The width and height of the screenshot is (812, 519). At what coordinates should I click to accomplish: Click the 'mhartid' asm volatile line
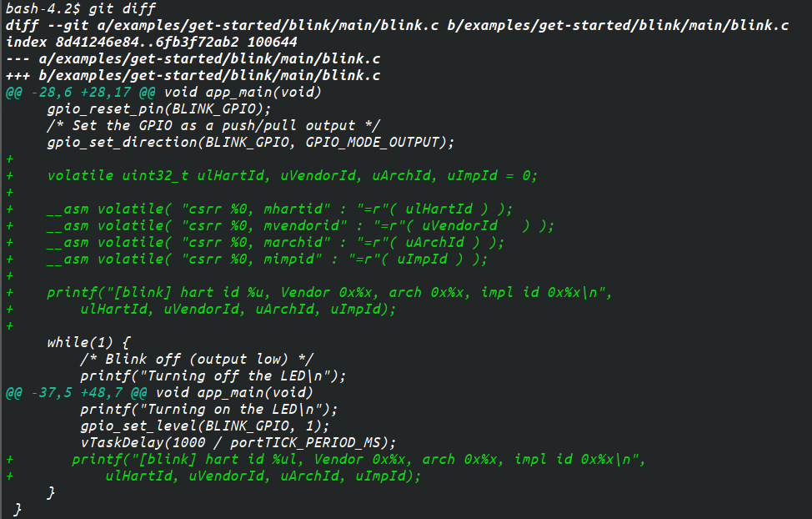(279, 209)
